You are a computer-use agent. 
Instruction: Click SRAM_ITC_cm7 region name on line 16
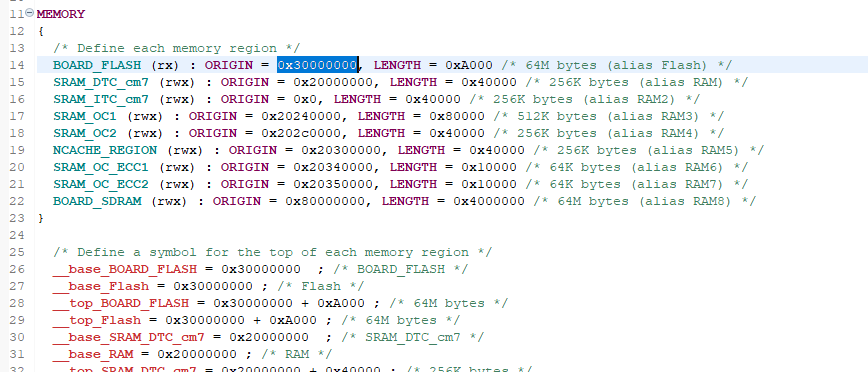coord(101,99)
